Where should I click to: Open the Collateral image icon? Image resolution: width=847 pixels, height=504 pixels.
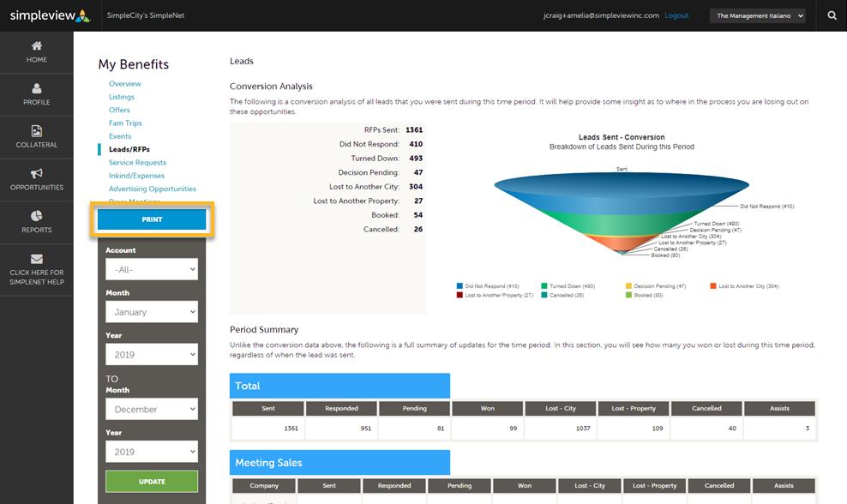tap(36, 131)
